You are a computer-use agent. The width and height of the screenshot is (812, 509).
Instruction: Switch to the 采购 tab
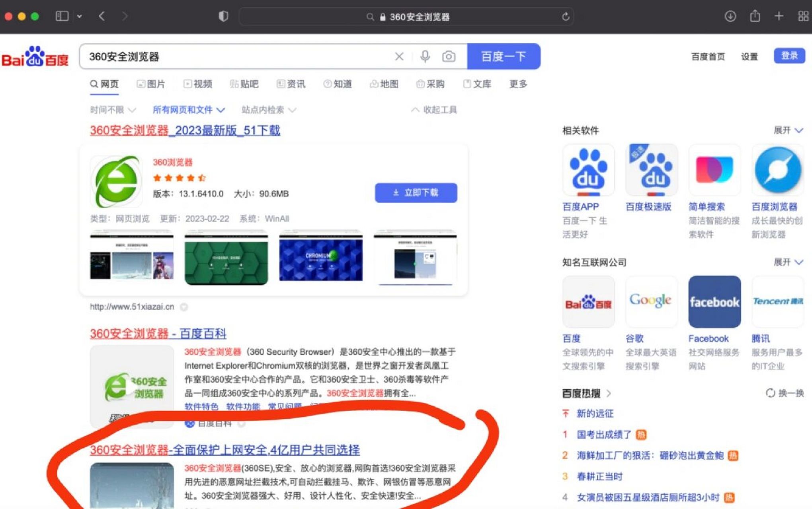pyautogui.click(x=430, y=84)
